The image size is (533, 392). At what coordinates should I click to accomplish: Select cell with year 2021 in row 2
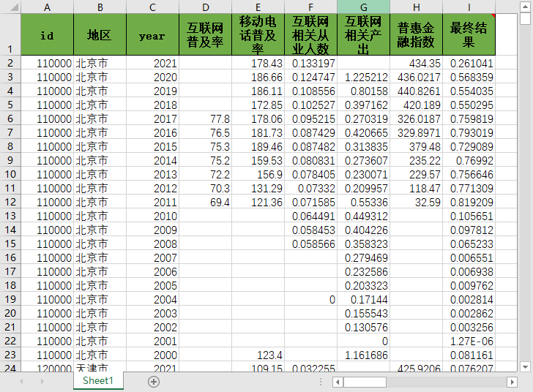tap(152, 63)
